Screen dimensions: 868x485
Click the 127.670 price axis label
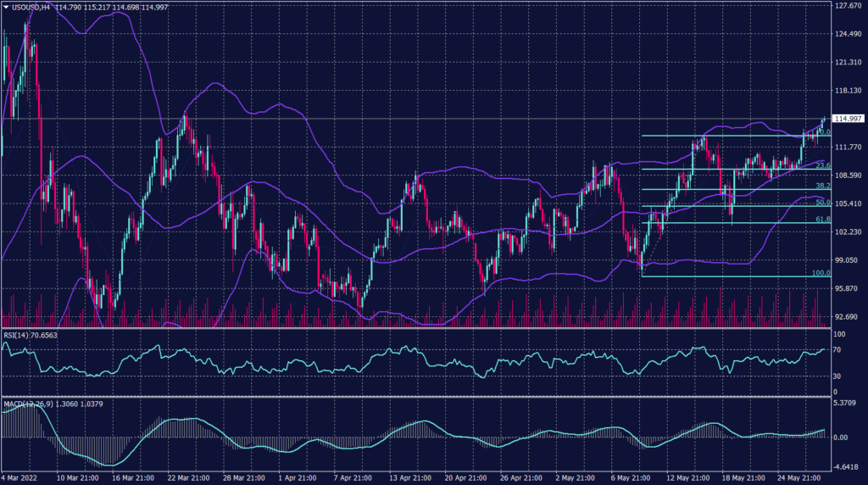pyautogui.click(x=848, y=6)
